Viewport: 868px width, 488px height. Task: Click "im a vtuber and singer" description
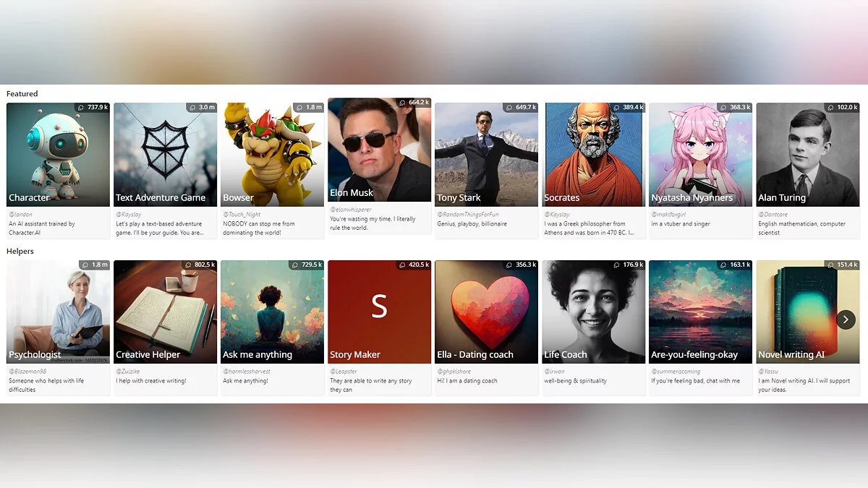tap(681, 224)
